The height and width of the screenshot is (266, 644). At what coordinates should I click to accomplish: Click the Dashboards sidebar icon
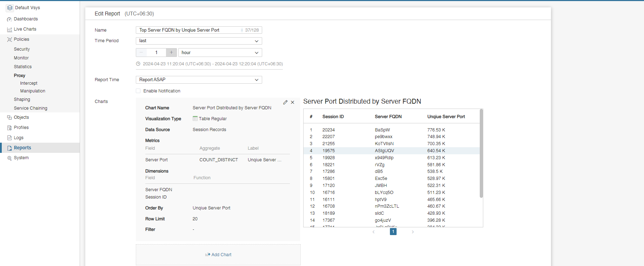click(9, 19)
